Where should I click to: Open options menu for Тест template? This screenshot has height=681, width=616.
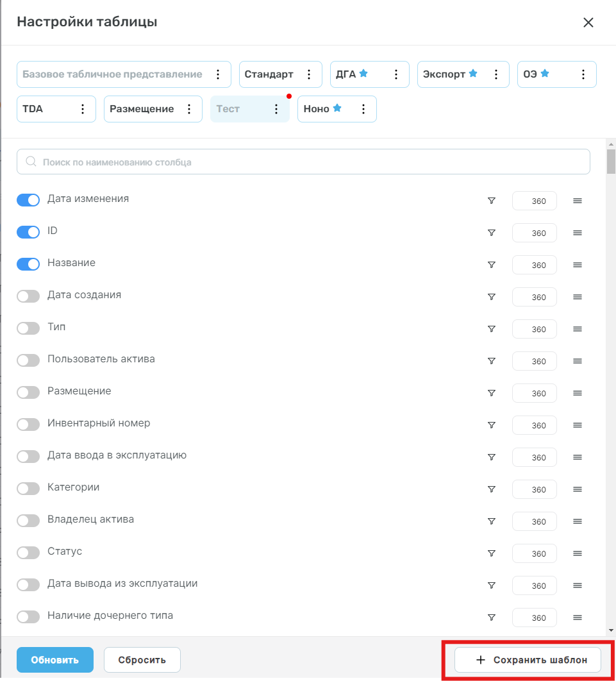pos(276,109)
